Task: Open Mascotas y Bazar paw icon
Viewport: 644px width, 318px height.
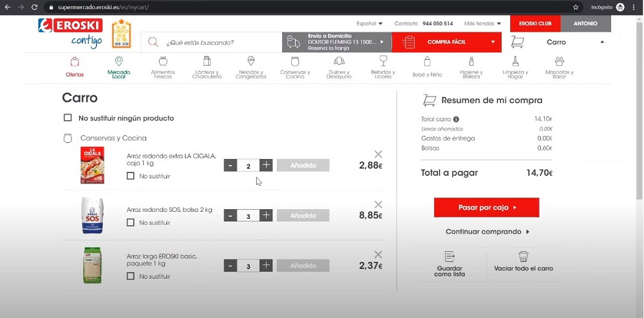Action: tap(559, 62)
